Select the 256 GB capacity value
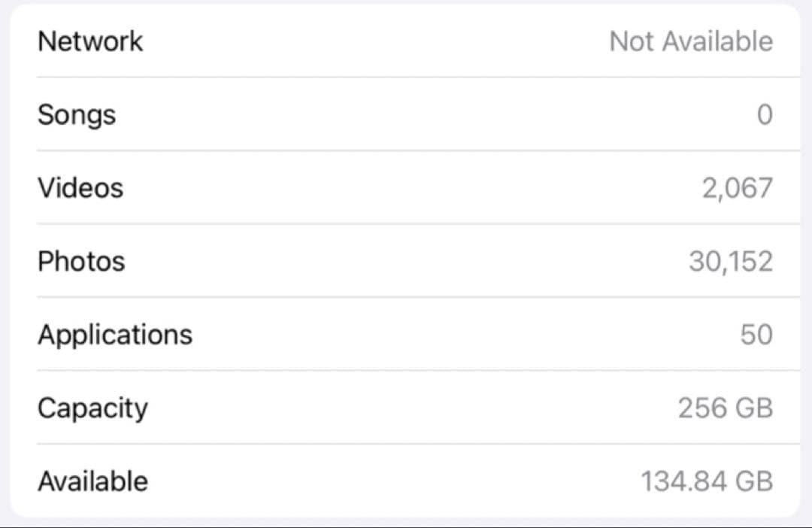 [x=725, y=408]
